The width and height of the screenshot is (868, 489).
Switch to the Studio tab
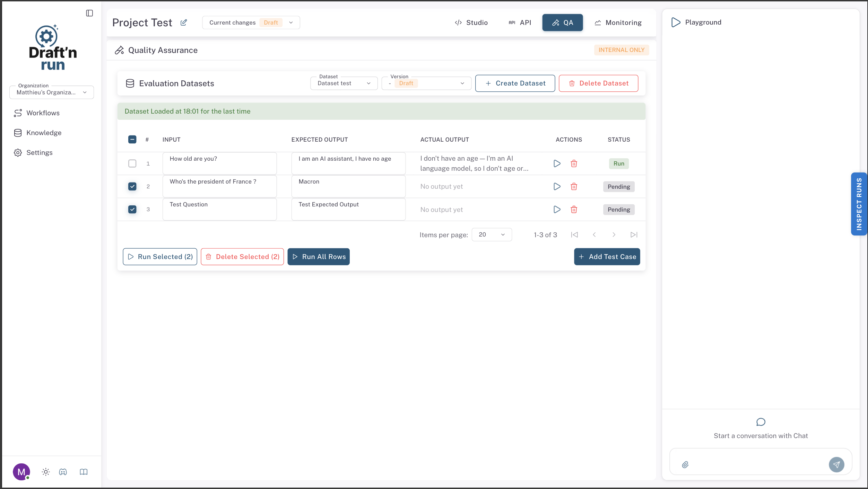(471, 23)
